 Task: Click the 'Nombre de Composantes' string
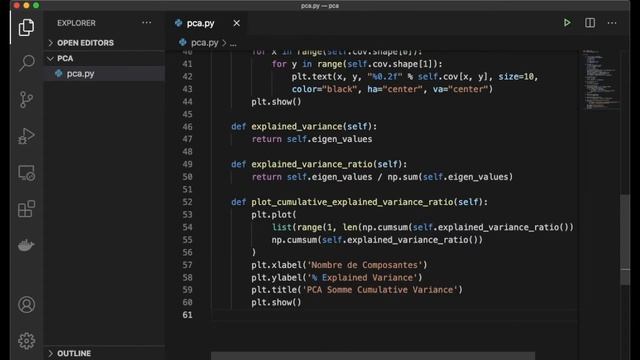coord(364,265)
